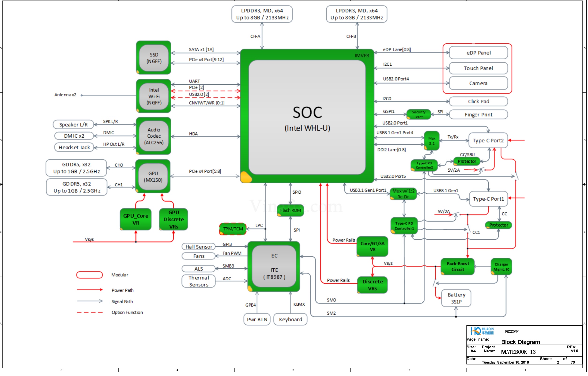588x376 pixels.
Task: Select the SSD (NGFF) block
Action: [154, 58]
